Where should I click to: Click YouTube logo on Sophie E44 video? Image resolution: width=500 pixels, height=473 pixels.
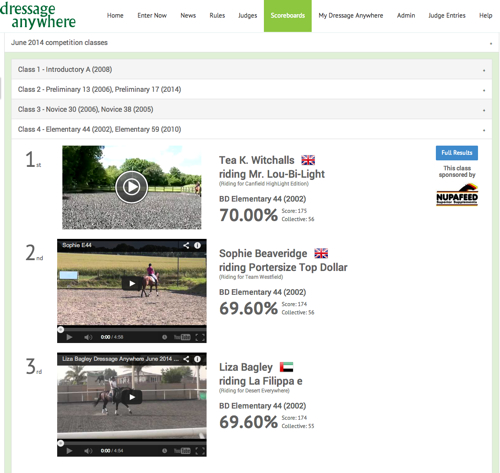click(182, 337)
